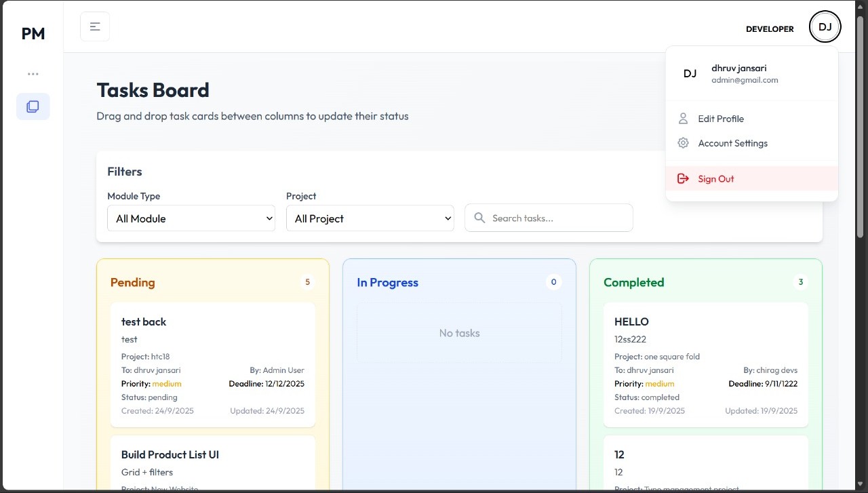Click the DEVELOPER label in the header
Screen dimensions: 868x493
click(770, 28)
